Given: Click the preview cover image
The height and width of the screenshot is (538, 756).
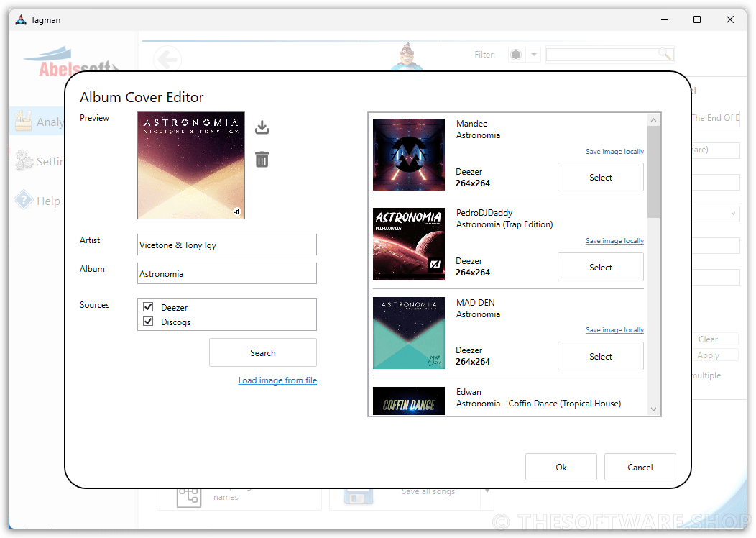Looking at the screenshot, I should click(x=191, y=165).
